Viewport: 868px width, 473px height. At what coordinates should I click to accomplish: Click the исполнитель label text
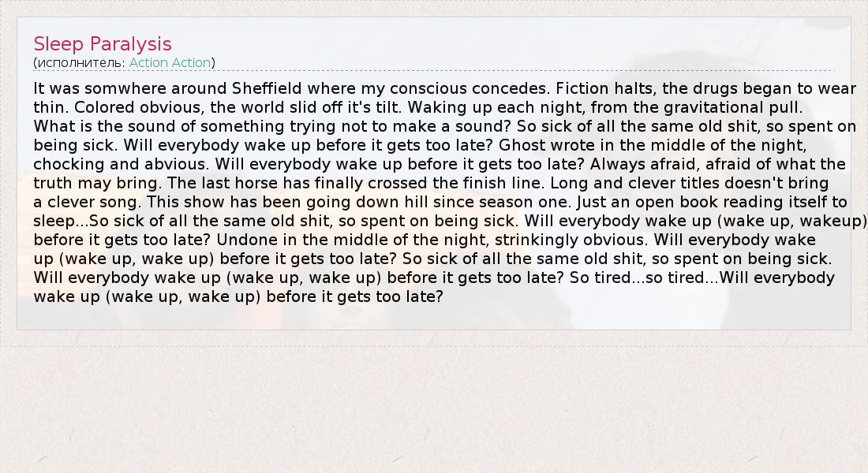[80, 62]
